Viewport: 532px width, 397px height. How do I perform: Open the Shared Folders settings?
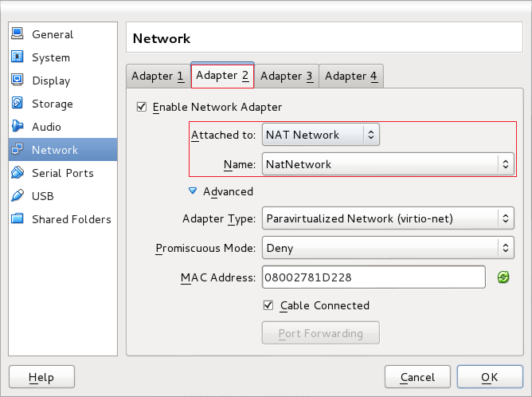coord(63,218)
